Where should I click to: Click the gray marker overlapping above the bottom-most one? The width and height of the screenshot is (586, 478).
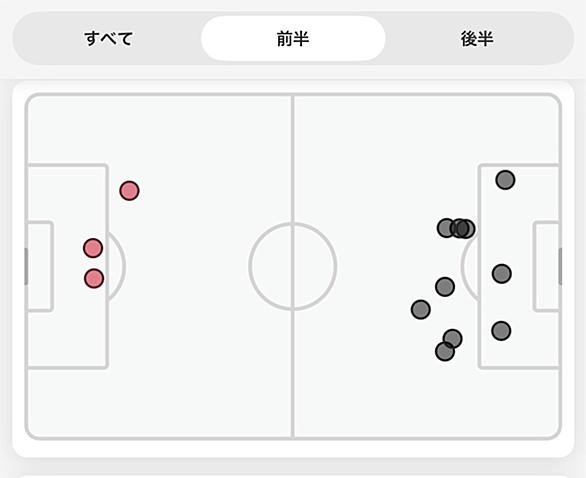453,339
